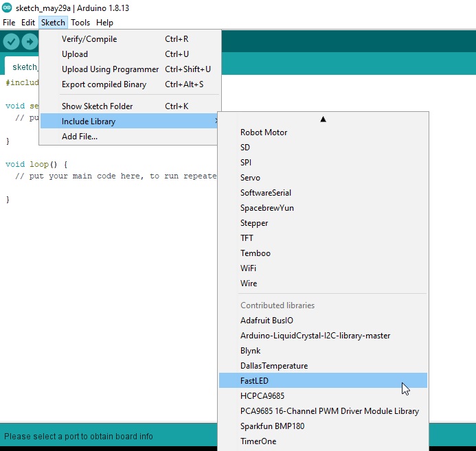Open the Edit menu
Image resolution: width=476 pixels, height=451 pixels.
tap(28, 23)
